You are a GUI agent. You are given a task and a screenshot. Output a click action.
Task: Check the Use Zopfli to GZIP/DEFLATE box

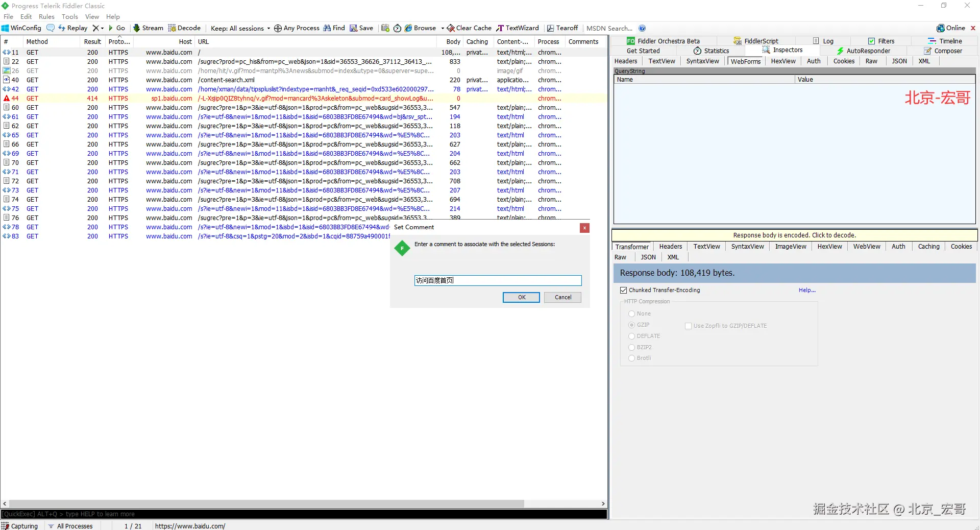coord(688,326)
